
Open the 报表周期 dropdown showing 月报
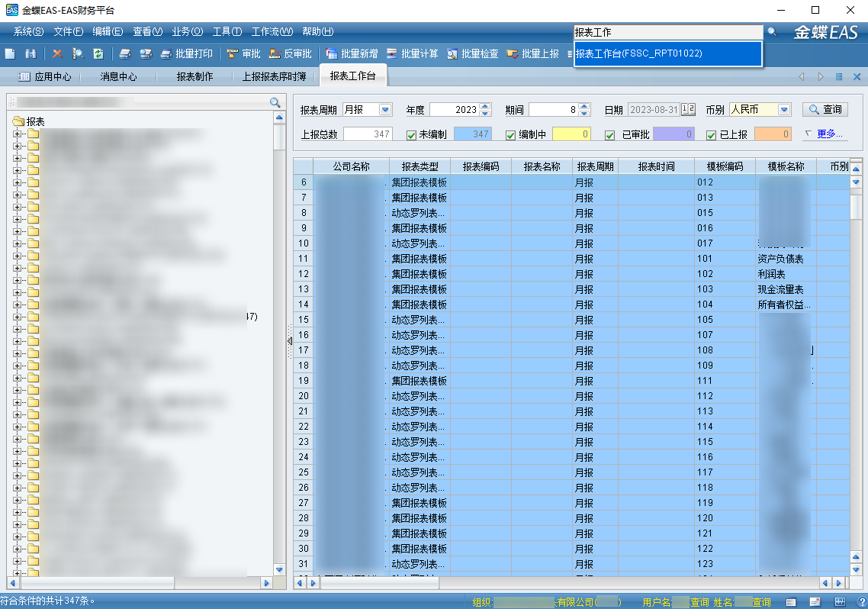(x=384, y=110)
